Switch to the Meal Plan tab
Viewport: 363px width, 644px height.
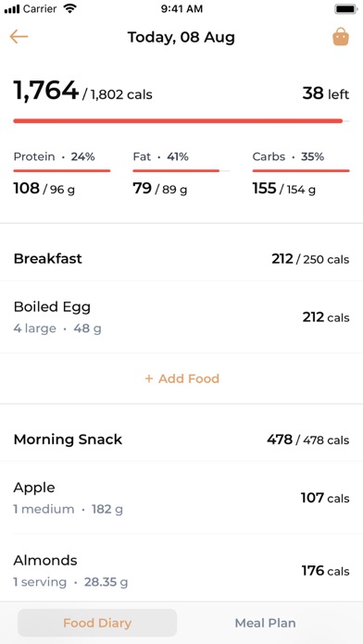pyautogui.click(x=265, y=623)
